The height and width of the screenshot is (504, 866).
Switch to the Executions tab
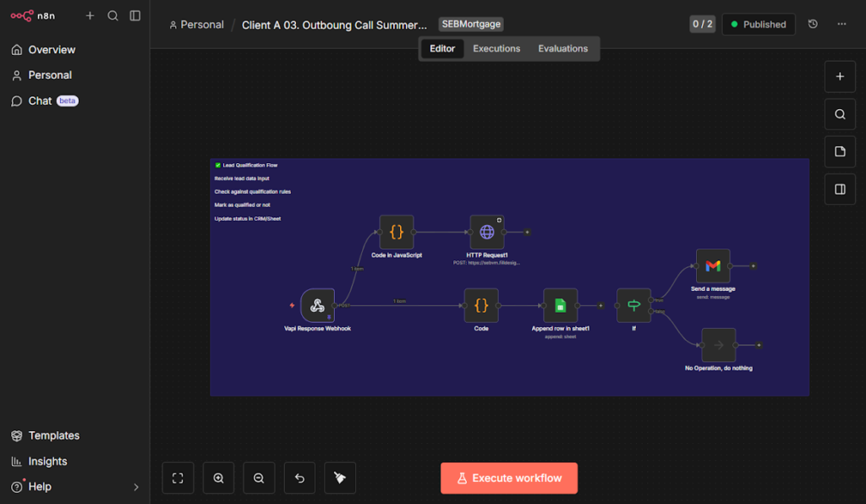(x=496, y=48)
